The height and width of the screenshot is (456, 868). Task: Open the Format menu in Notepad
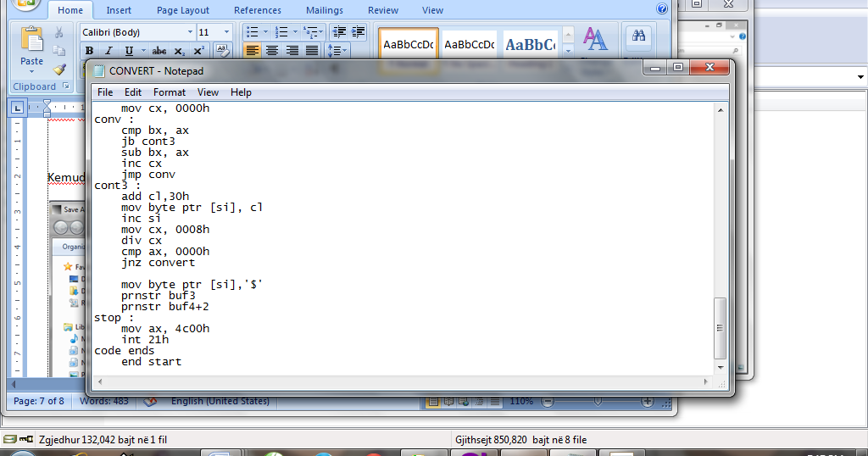[x=170, y=92]
